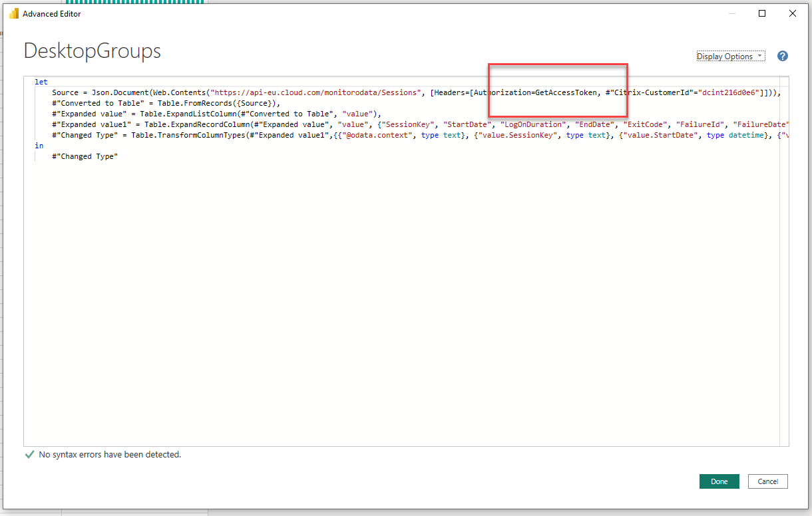The image size is (812, 516).
Task: Click the "No syntax errors have been detected." message
Action: pyautogui.click(x=110, y=455)
